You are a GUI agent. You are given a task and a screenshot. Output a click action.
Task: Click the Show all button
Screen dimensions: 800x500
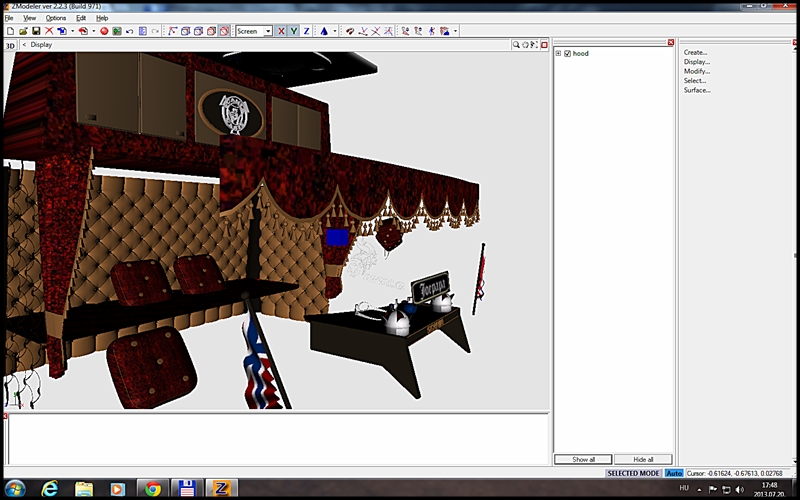click(583, 459)
